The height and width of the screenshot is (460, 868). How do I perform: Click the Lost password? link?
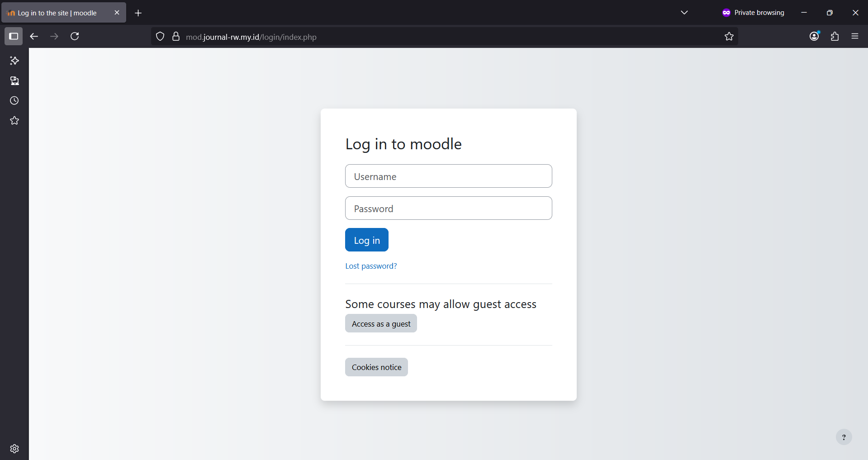pyautogui.click(x=371, y=266)
